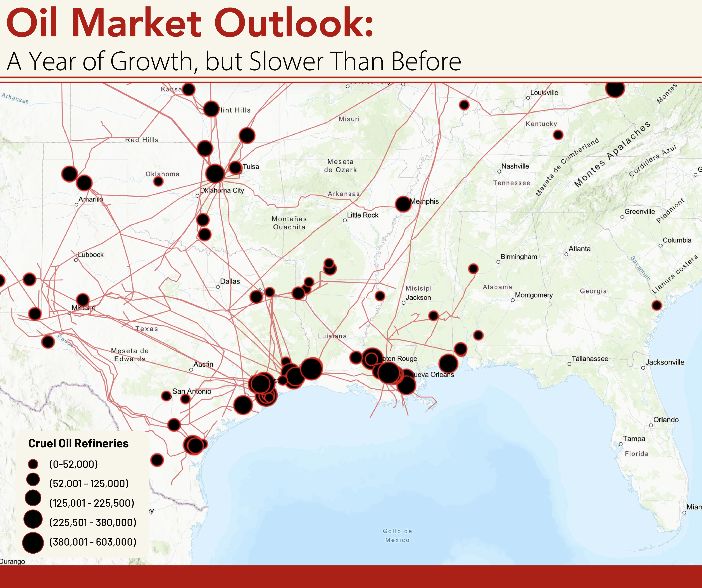The height and width of the screenshot is (588, 702).
Task: Click the 'Alabama' state label
Action: (x=497, y=287)
